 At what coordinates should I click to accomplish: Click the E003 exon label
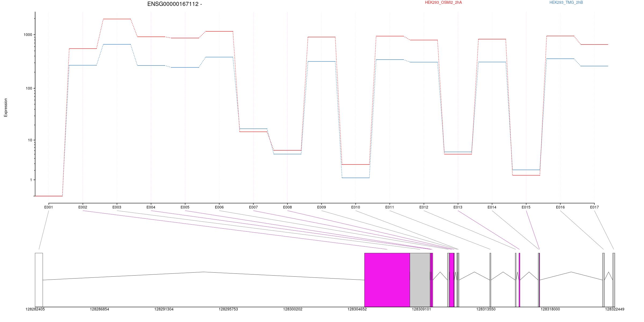117,207
